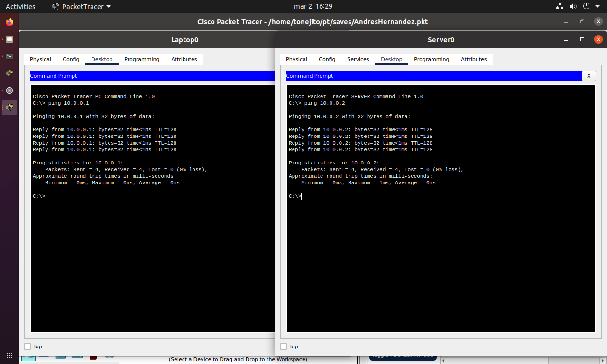Viewport: 607px width, 364px height.
Task: Select the Programming tab in Server0
Action: pyautogui.click(x=431, y=59)
